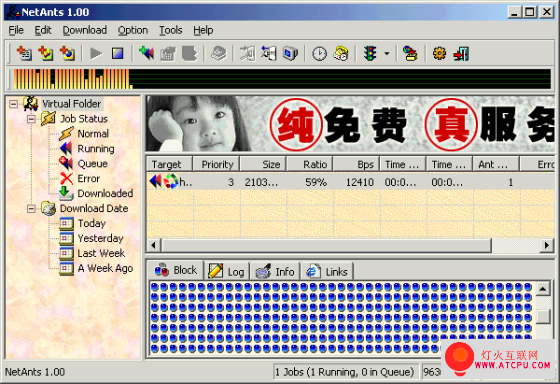Open the Edit menu
The width and height of the screenshot is (560, 384).
[43, 30]
